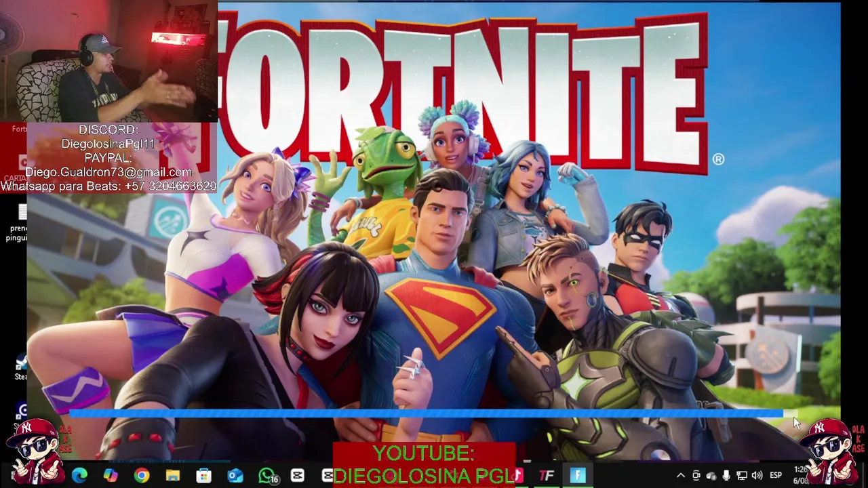Open the first CapCut taskbar icon
Screen dimensions: 868x488
(298, 476)
